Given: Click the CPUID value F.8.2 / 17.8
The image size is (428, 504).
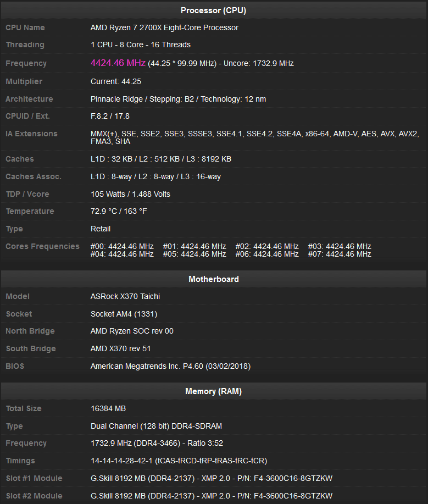Looking at the screenshot, I should tap(110, 116).
